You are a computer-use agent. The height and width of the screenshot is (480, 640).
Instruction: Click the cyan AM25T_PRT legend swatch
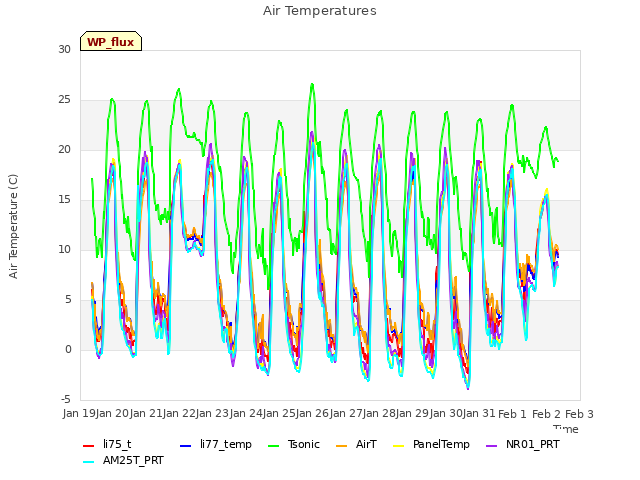pos(89,462)
